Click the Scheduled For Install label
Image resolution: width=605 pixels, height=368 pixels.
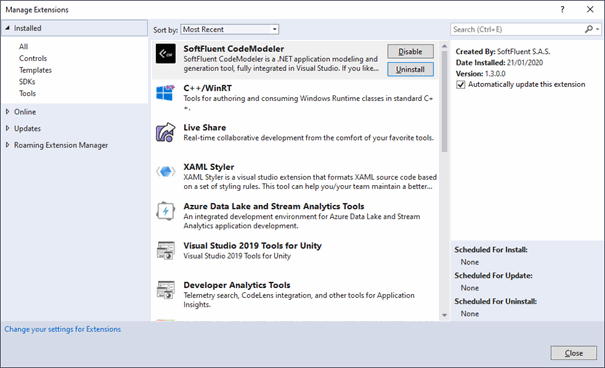click(x=491, y=250)
